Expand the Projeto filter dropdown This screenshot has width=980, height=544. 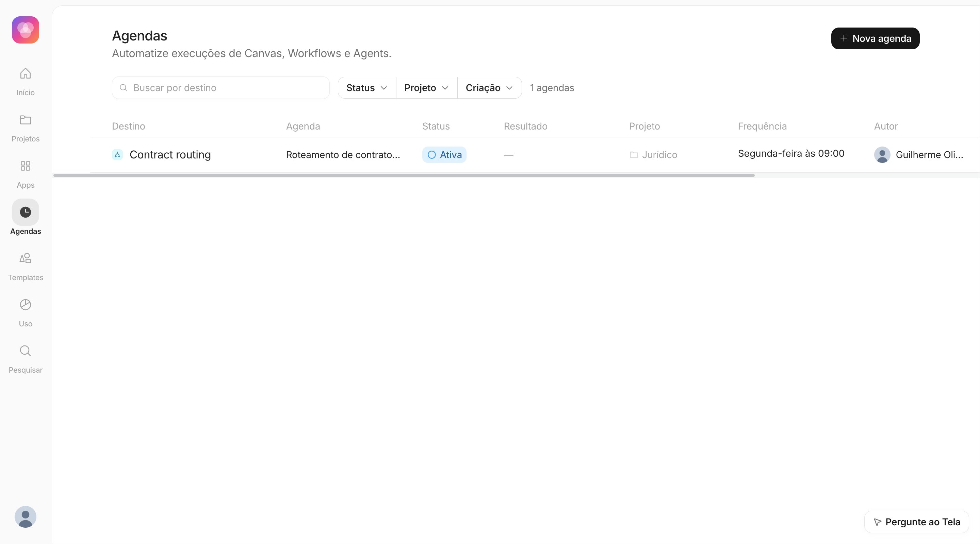[x=426, y=88]
